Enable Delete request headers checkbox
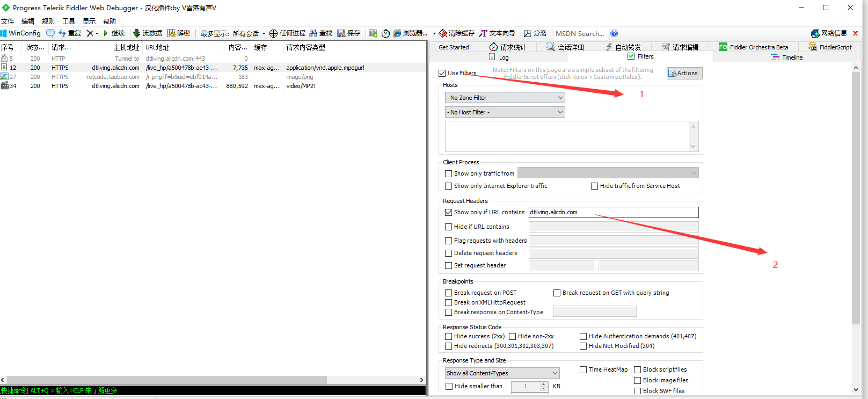868x399 pixels. coord(448,253)
